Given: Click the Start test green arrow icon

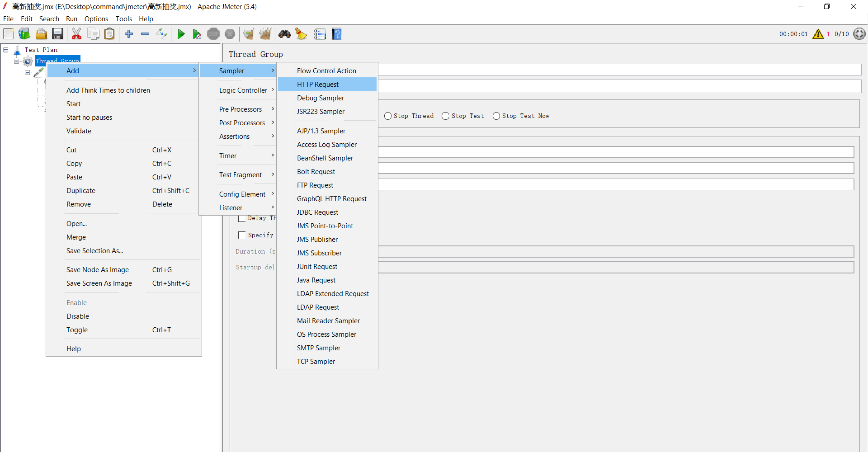Looking at the screenshot, I should click(x=181, y=34).
